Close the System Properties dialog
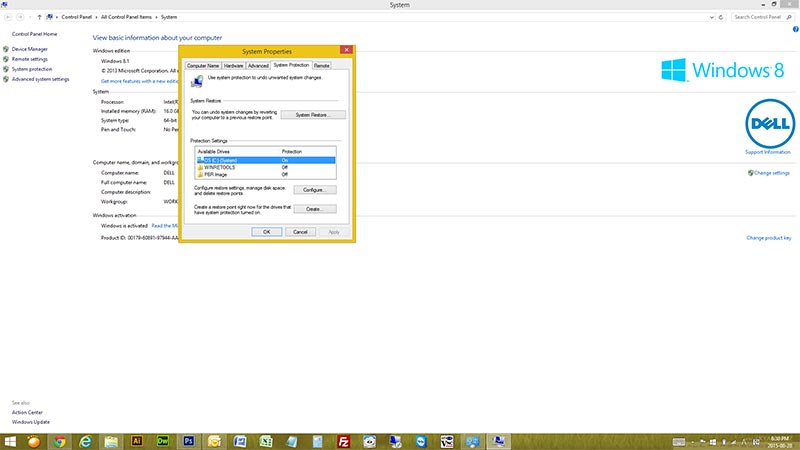The image size is (800, 450). coord(346,50)
